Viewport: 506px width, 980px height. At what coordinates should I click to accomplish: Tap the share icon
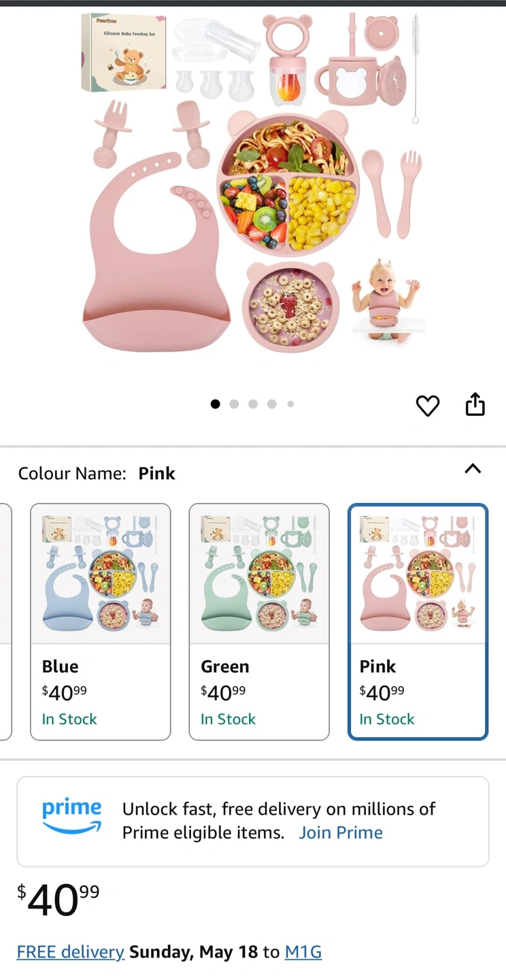pyautogui.click(x=475, y=404)
